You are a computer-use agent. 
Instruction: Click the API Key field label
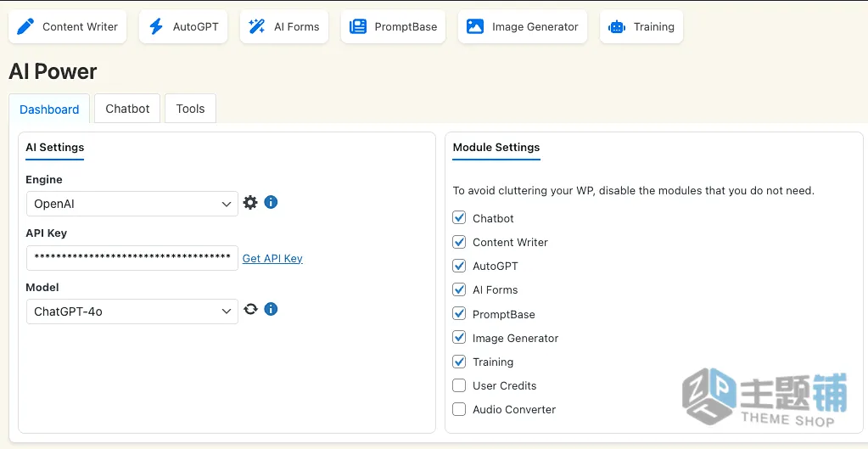tap(47, 233)
